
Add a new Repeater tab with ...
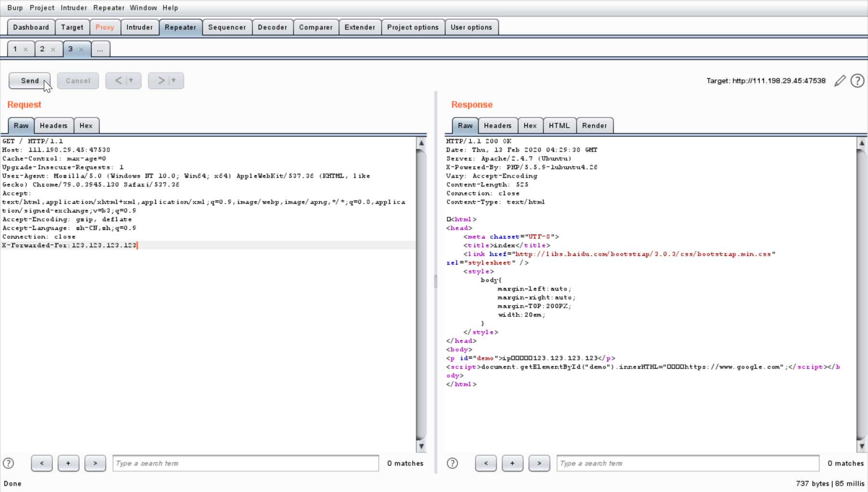(100, 49)
